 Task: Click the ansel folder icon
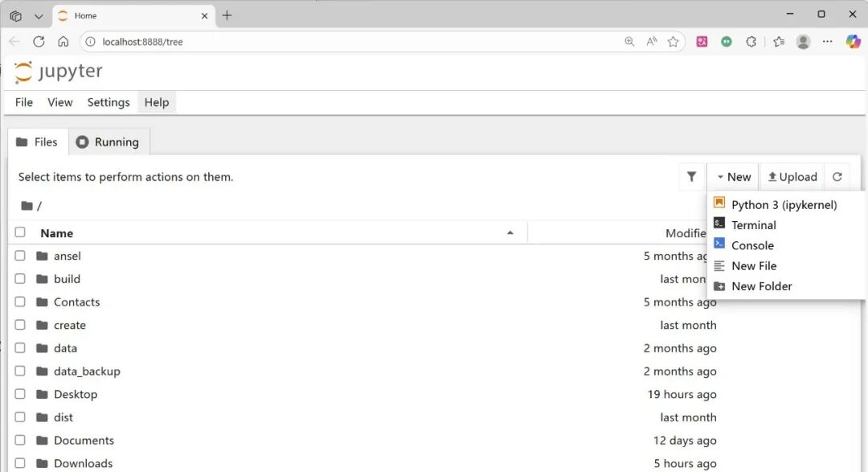tap(42, 256)
